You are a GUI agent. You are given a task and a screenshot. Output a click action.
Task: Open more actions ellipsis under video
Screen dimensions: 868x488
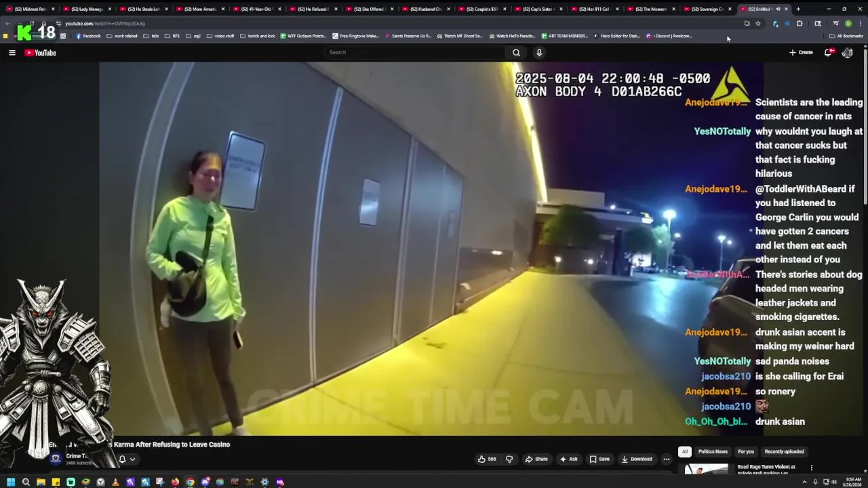point(666,459)
